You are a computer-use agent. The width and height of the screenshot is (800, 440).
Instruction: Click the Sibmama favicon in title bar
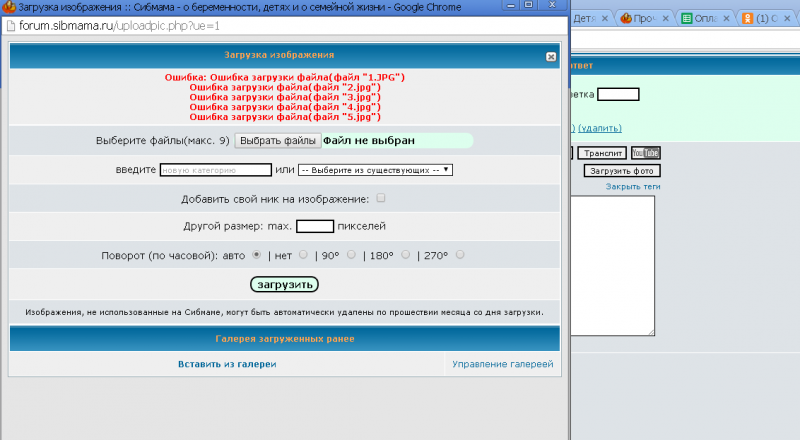8,8
